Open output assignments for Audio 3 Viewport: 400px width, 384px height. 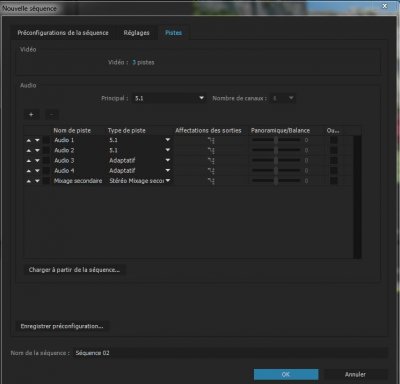(211, 161)
